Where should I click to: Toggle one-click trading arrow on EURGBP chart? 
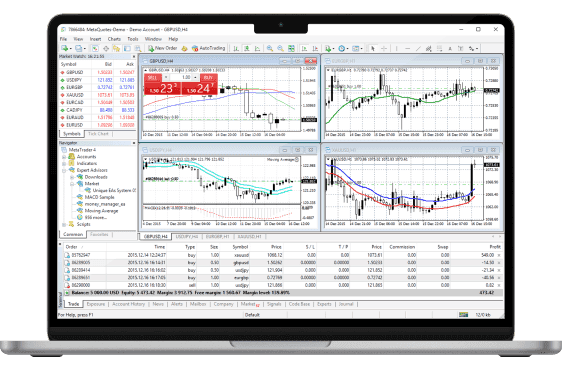(x=328, y=70)
